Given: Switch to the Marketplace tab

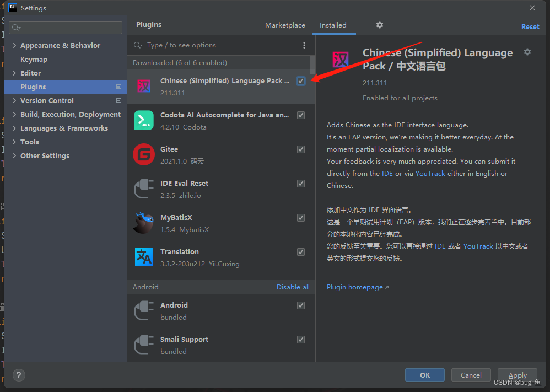Looking at the screenshot, I should pyautogui.click(x=285, y=25).
